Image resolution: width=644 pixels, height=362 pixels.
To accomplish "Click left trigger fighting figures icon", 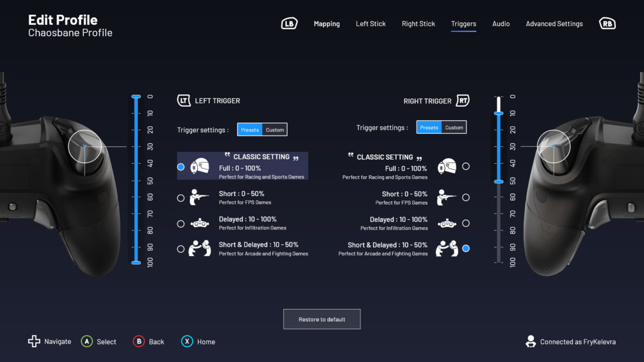I will click(x=199, y=248).
